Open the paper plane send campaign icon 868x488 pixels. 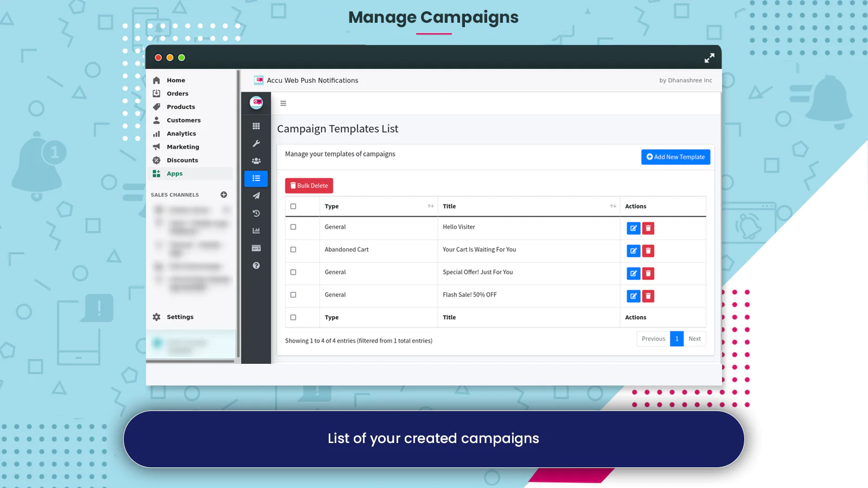[x=256, y=196]
